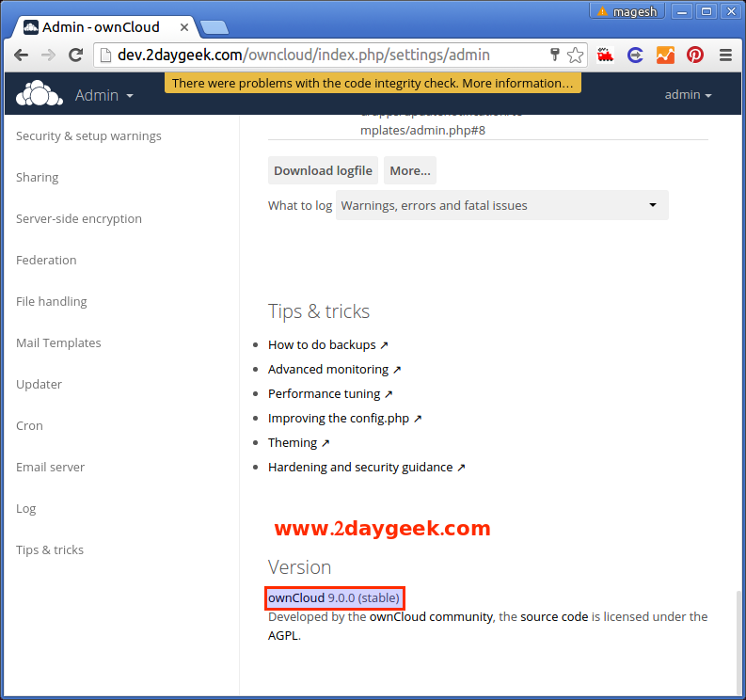Image resolution: width=746 pixels, height=700 pixels.
Task: Go to Sharing settings section
Action: pos(37,178)
